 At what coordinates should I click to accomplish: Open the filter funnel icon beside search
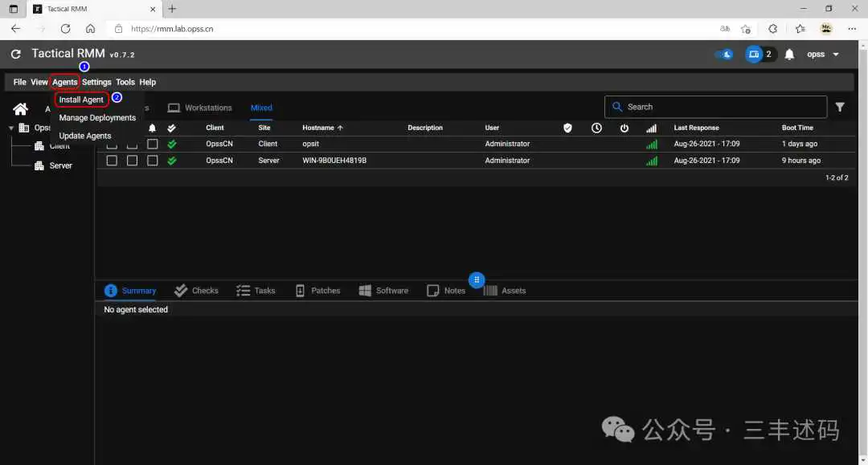coord(840,108)
